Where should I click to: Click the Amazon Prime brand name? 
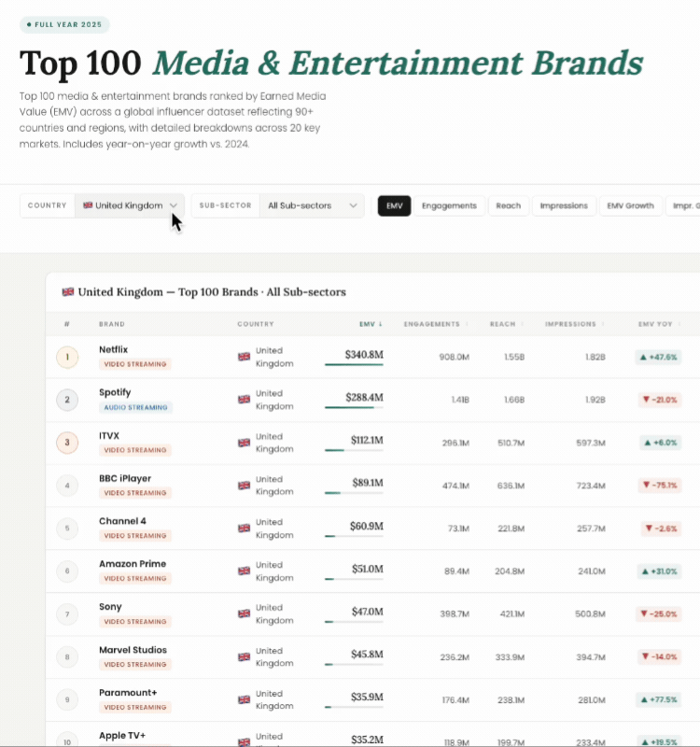click(x=133, y=564)
